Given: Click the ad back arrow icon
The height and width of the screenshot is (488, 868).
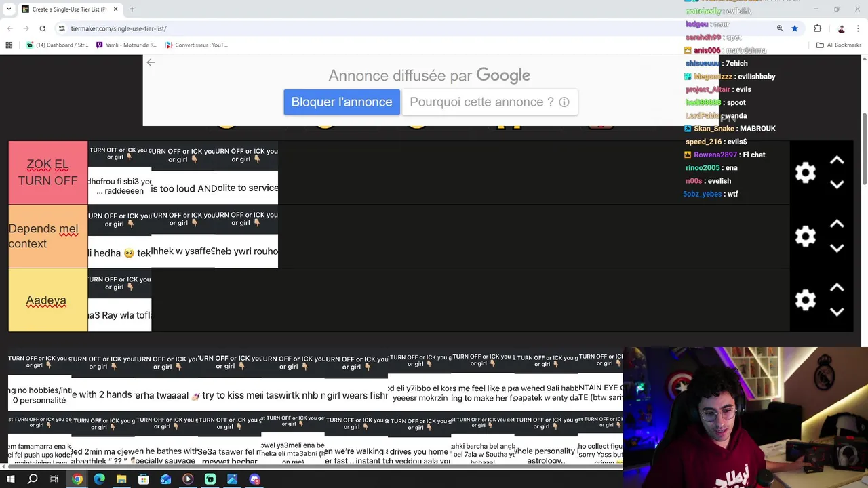Looking at the screenshot, I should click(151, 62).
